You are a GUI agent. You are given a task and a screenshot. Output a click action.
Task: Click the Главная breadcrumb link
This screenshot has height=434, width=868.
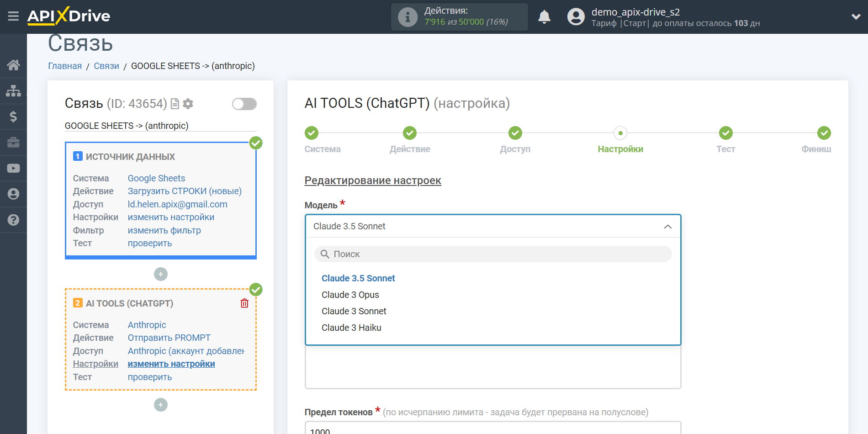coord(65,66)
